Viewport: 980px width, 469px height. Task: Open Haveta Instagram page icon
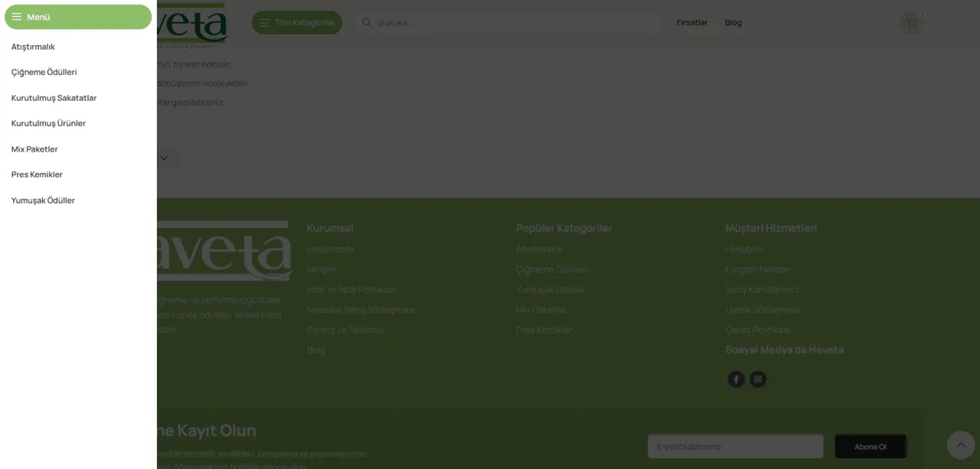coord(758,379)
